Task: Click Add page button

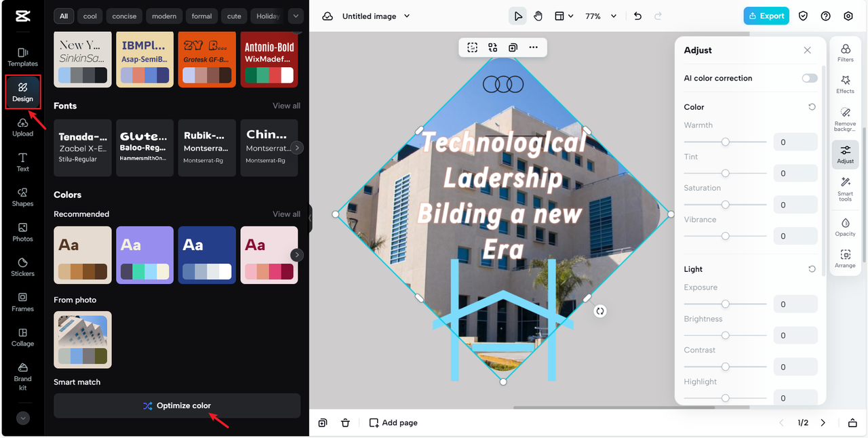Action: click(393, 423)
